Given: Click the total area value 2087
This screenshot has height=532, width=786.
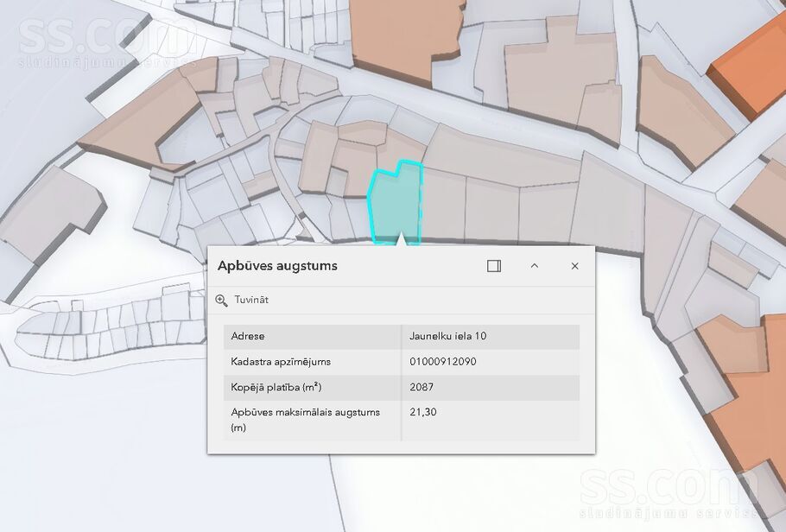Looking at the screenshot, I should (x=422, y=387).
